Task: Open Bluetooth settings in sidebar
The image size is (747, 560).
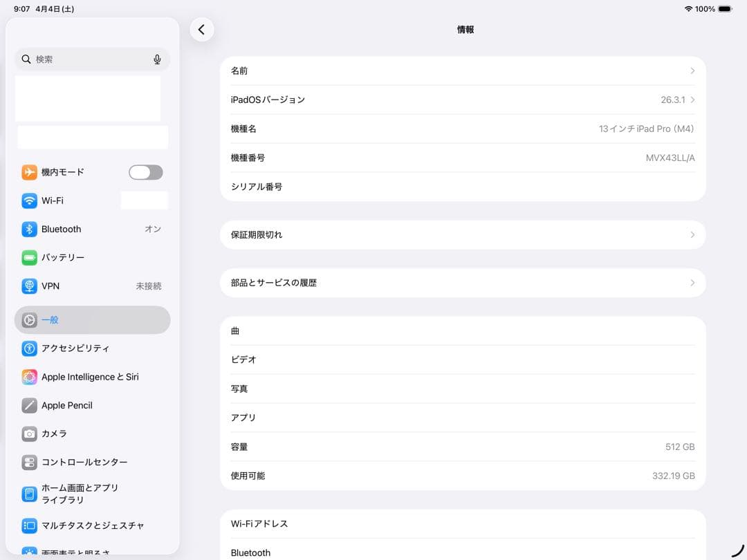Action: pos(93,229)
